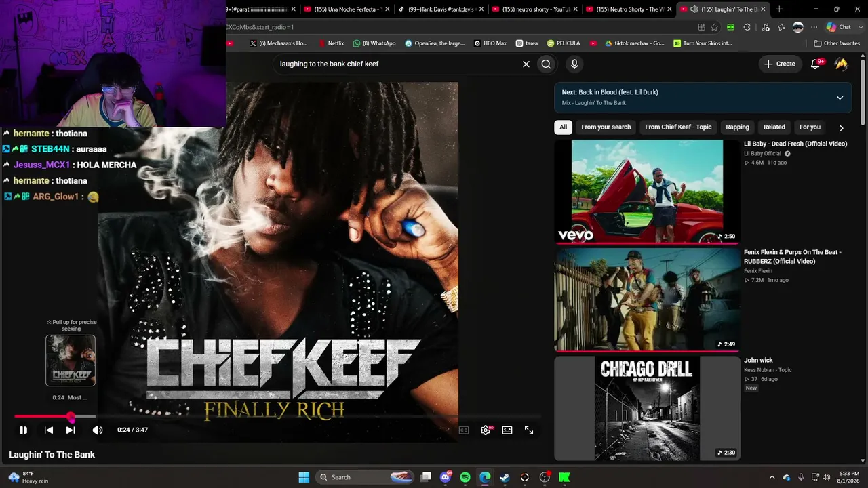Open Spotify from the taskbar
The height and width of the screenshot is (488, 868).
click(465, 477)
